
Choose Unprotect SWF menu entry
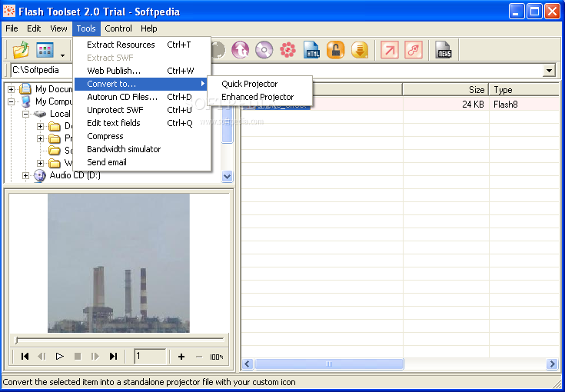[x=142, y=110]
